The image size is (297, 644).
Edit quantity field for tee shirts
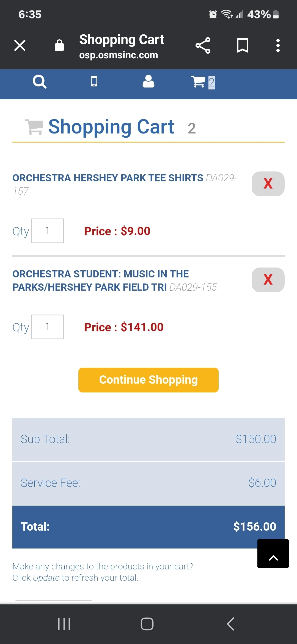48,231
